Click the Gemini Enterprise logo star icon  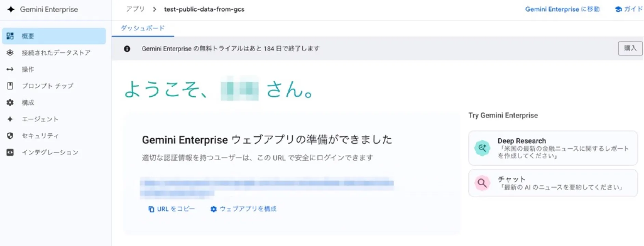tap(11, 9)
